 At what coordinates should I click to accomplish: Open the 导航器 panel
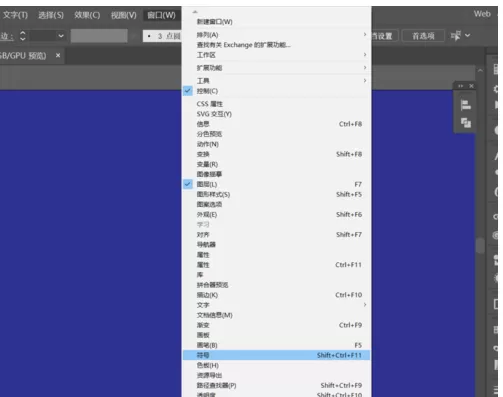(277, 245)
